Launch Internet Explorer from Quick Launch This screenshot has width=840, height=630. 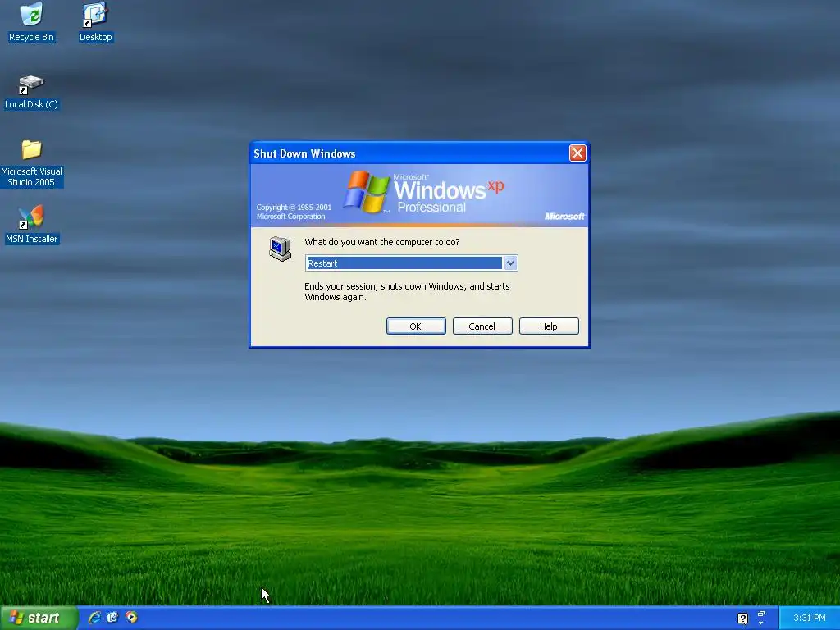pyautogui.click(x=94, y=618)
